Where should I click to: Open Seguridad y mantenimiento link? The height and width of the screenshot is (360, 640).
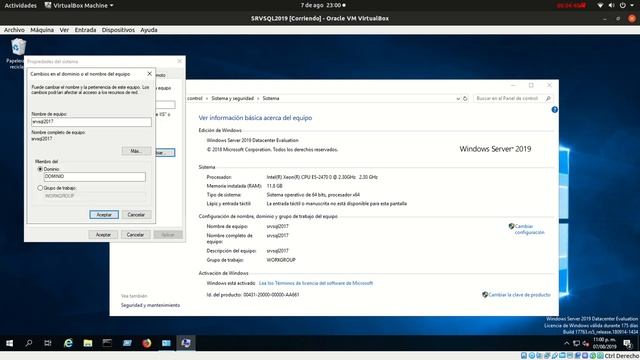(150, 305)
